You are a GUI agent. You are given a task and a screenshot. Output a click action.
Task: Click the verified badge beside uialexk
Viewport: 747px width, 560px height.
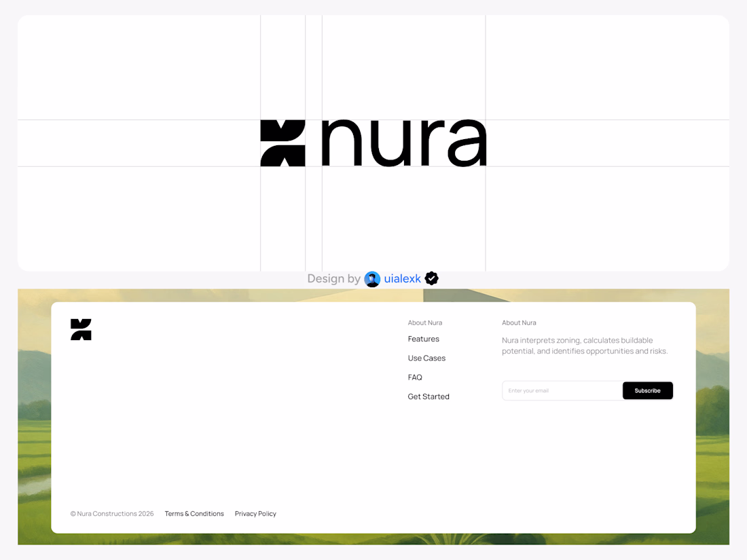click(432, 278)
